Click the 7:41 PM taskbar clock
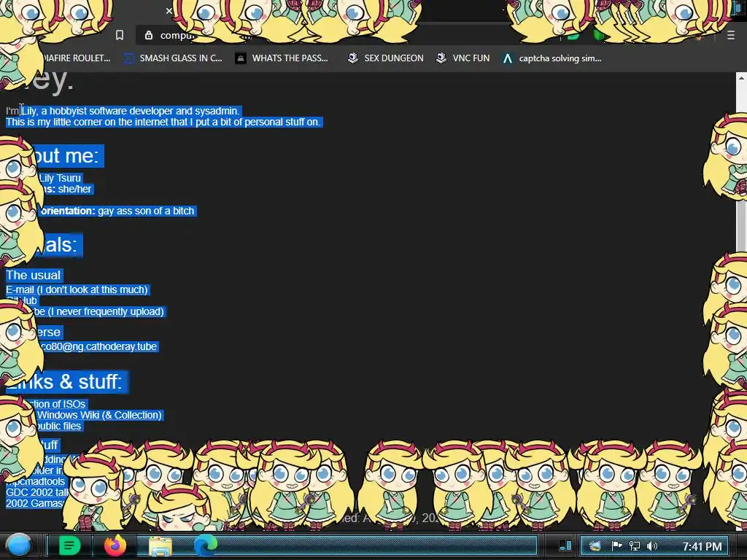Screen dimensions: 747x560 tap(702, 546)
